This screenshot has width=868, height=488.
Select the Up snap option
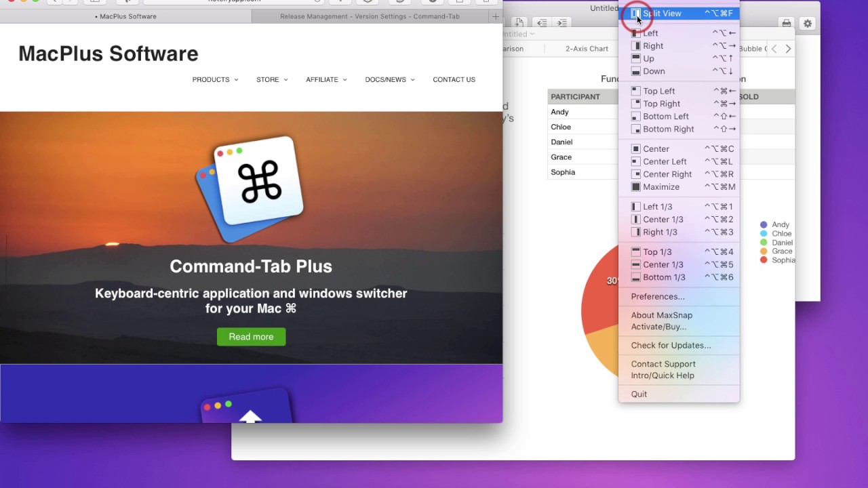pos(679,59)
